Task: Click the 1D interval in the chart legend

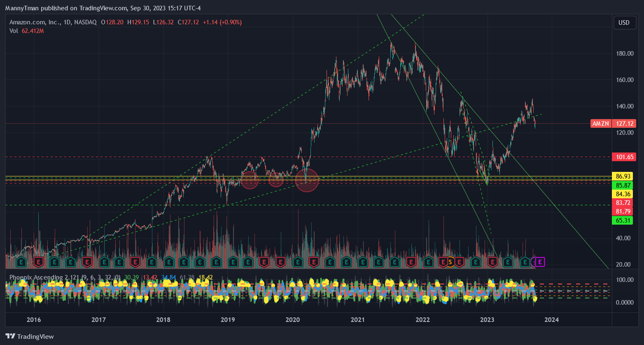Action: (x=66, y=22)
